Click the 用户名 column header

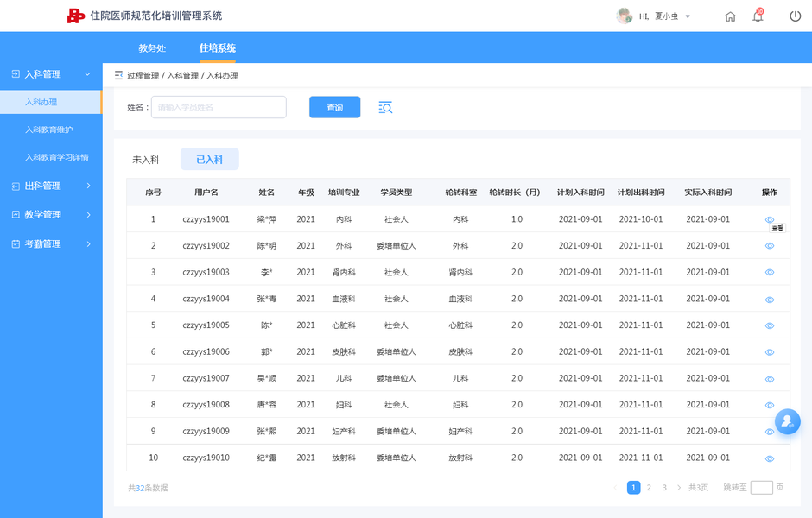pyautogui.click(x=206, y=192)
